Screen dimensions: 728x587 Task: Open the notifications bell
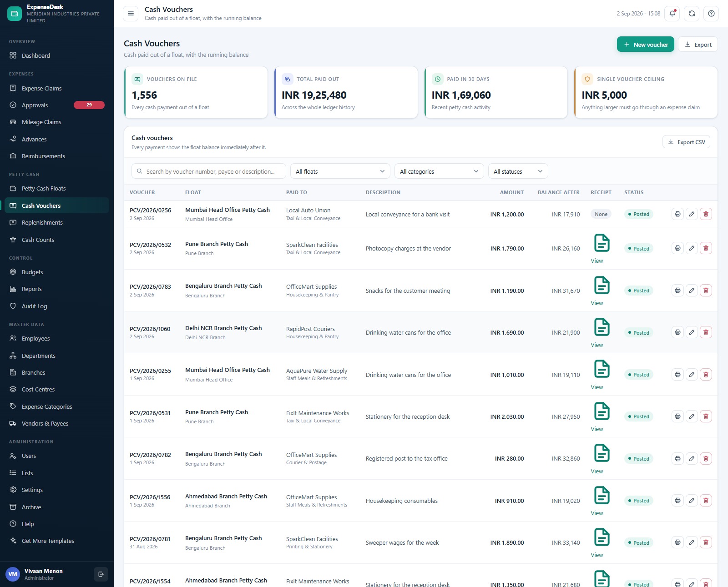pos(672,14)
